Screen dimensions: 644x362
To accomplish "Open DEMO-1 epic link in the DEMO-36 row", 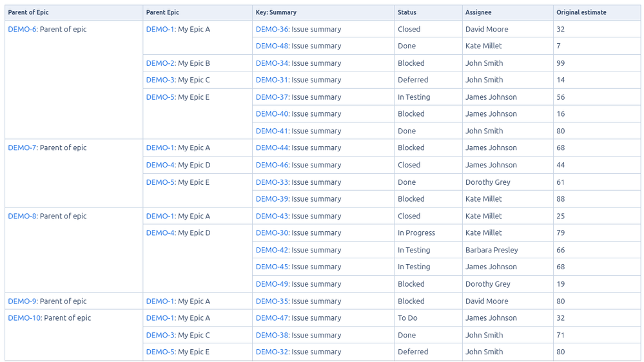I will point(161,29).
